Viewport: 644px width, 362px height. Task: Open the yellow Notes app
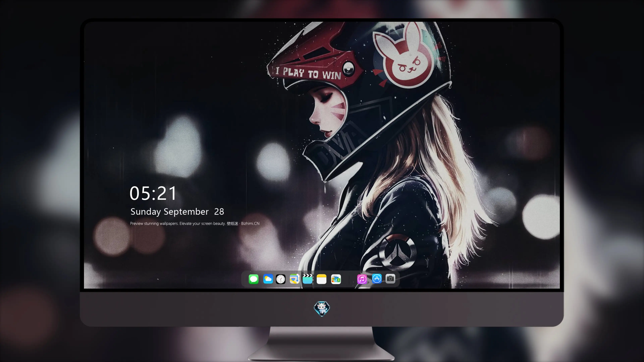(x=321, y=279)
